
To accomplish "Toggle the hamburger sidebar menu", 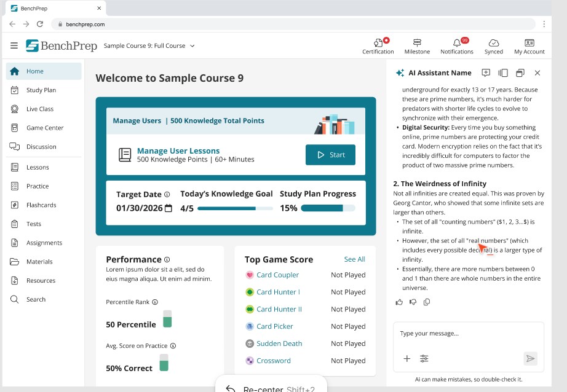I will (14, 45).
